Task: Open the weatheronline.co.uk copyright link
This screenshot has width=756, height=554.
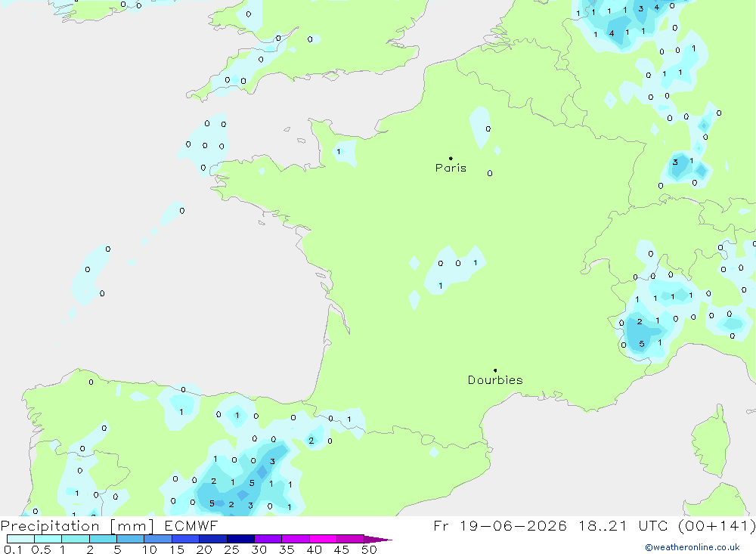Action: [692, 547]
